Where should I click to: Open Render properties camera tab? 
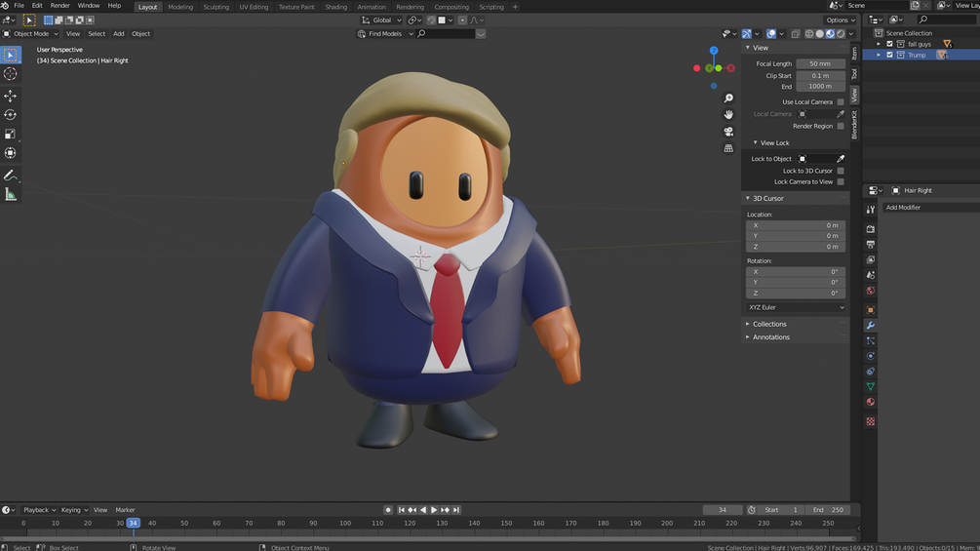(x=870, y=229)
